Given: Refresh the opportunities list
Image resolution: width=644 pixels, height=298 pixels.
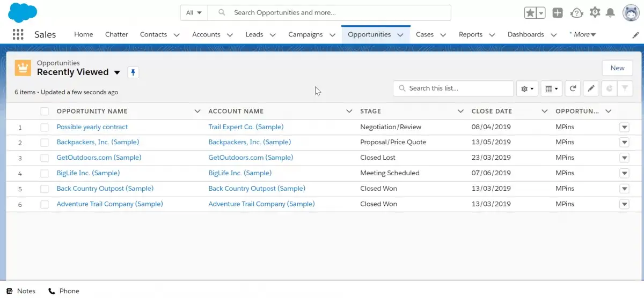Looking at the screenshot, I should click(x=573, y=88).
